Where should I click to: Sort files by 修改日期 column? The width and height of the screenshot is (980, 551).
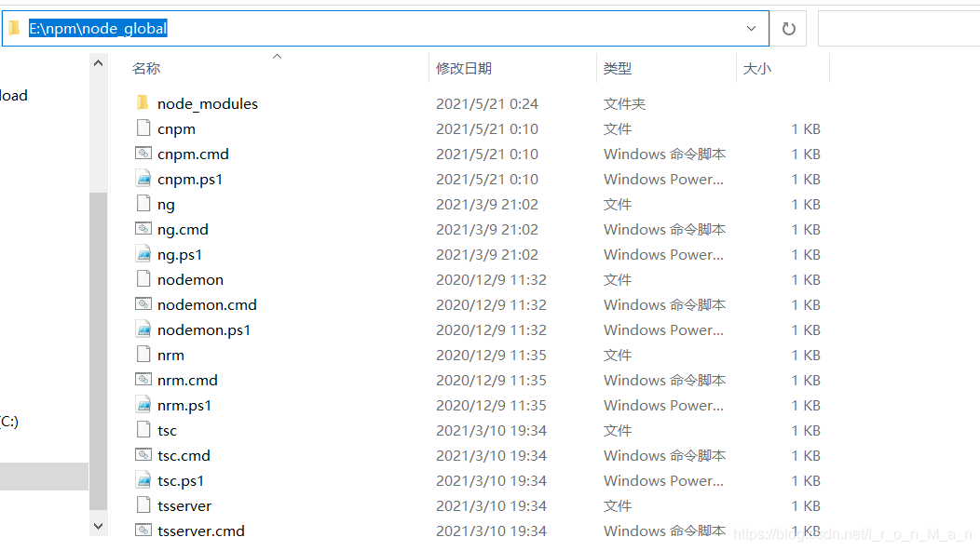[x=464, y=68]
